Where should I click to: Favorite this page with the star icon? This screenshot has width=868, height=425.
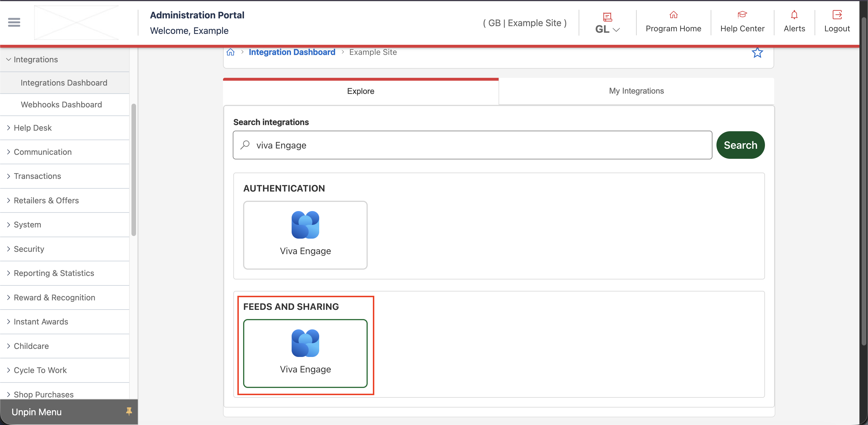tap(757, 53)
